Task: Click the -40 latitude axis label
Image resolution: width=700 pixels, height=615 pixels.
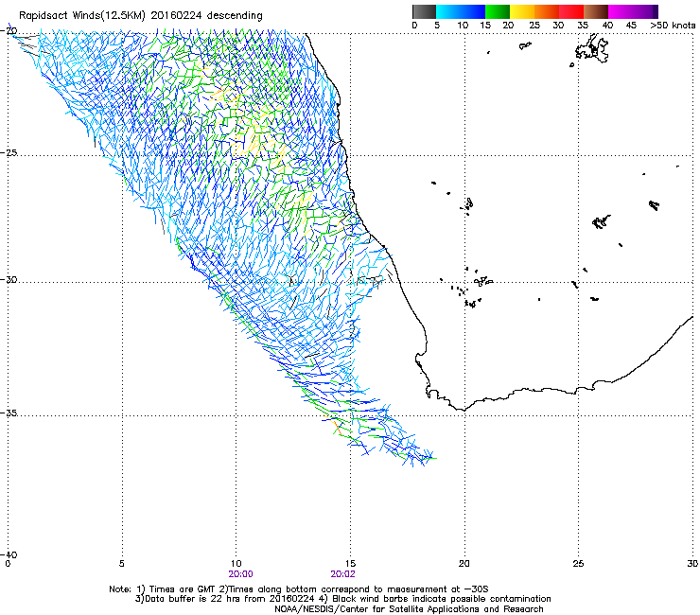Action: pos(9,554)
